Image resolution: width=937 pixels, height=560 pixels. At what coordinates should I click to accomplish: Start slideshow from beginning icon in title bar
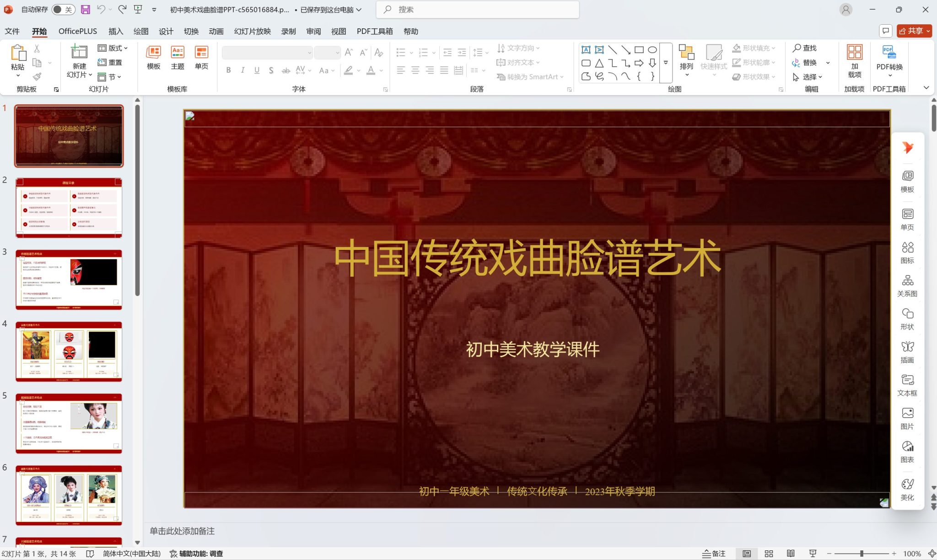138,9
